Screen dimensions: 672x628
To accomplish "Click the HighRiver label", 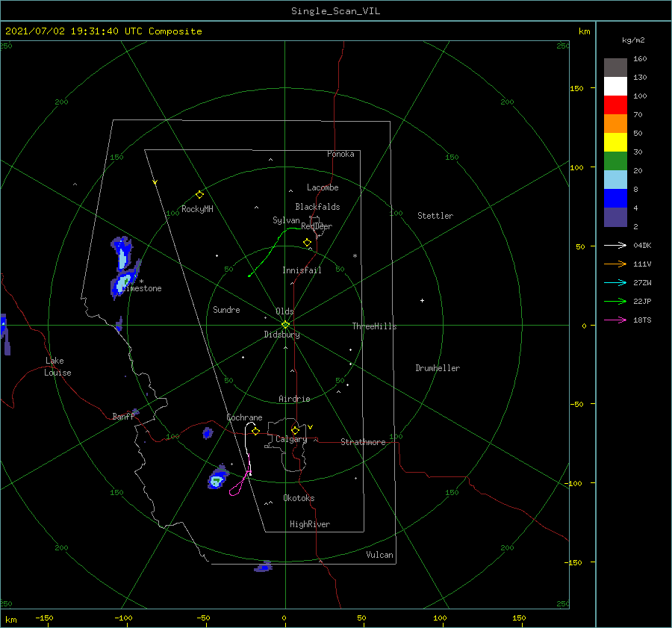I will 310,524.
